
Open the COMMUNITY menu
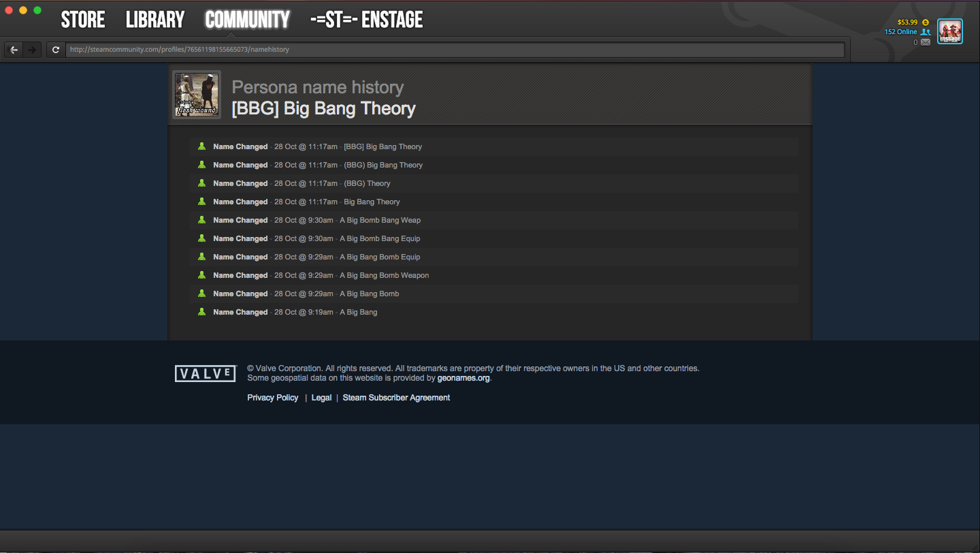[x=247, y=20]
